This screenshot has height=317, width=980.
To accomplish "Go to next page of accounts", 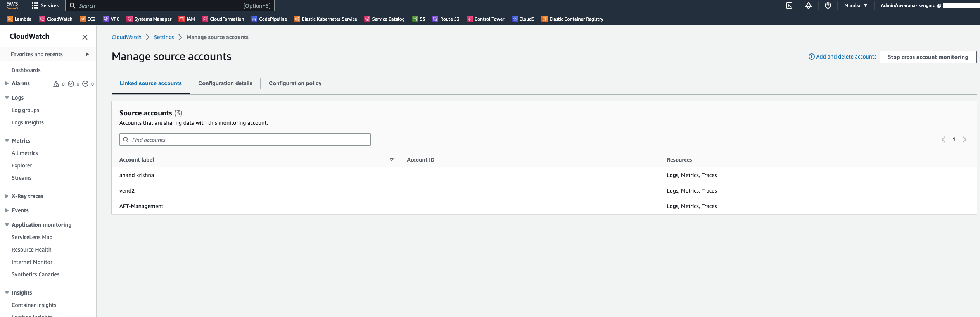I will (x=965, y=140).
